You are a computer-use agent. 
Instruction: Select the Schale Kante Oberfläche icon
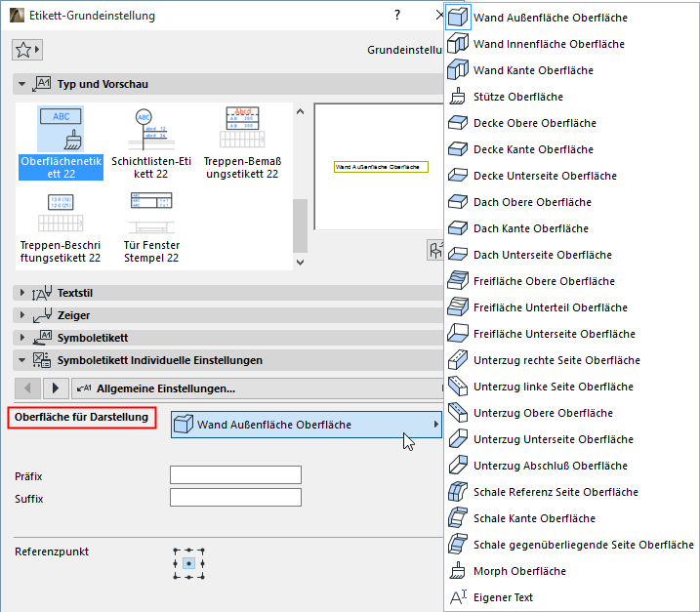458,518
